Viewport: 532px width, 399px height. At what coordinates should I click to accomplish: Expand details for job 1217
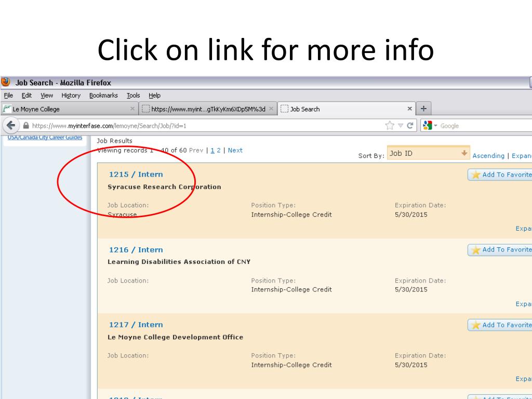[x=524, y=379]
